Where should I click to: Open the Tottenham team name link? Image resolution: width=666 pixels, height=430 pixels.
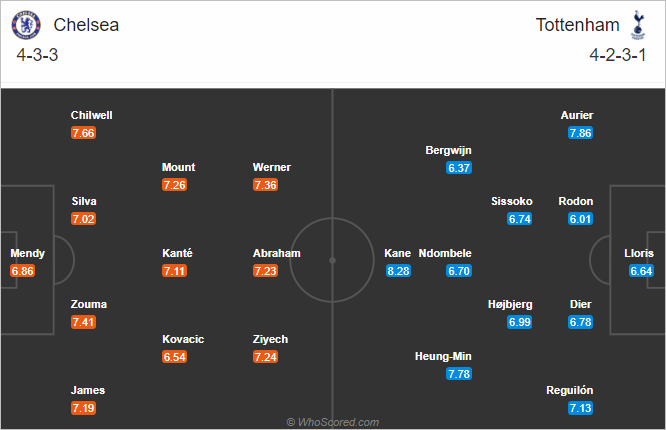tap(578, 25)
